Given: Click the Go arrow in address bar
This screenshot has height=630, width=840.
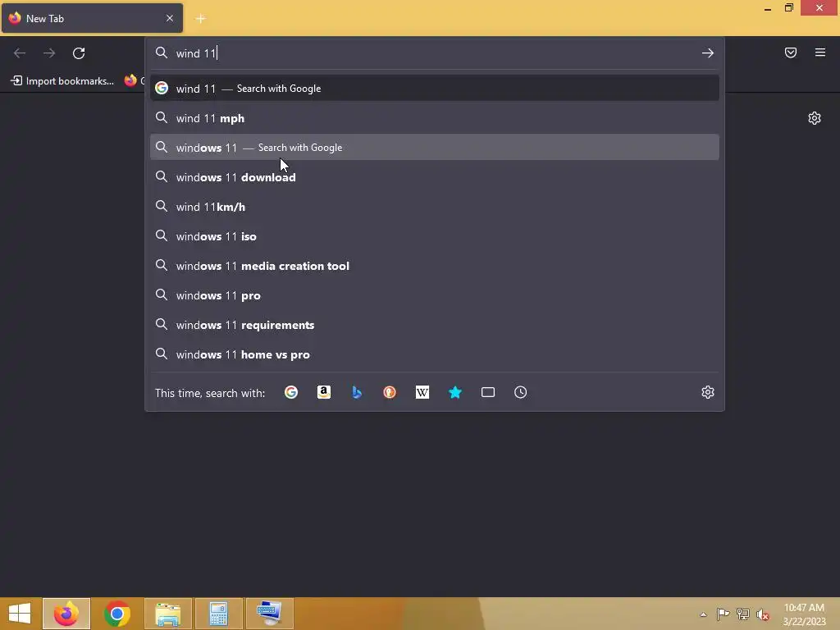Looking at the screenshot, I should tap(708, 53).
